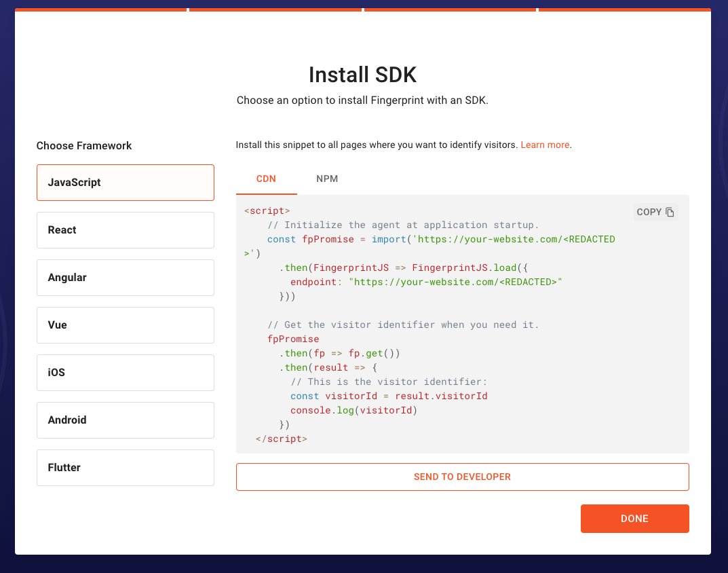The width and height of the screenshot is (728, 573).
Task: Open the NPM tab
Action: coord(327,179)
